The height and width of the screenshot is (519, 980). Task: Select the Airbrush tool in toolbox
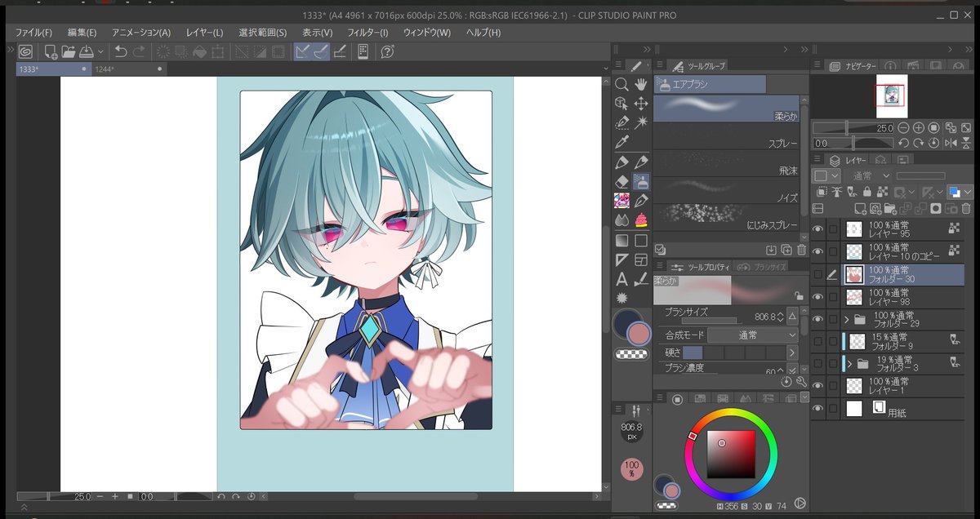641,181
